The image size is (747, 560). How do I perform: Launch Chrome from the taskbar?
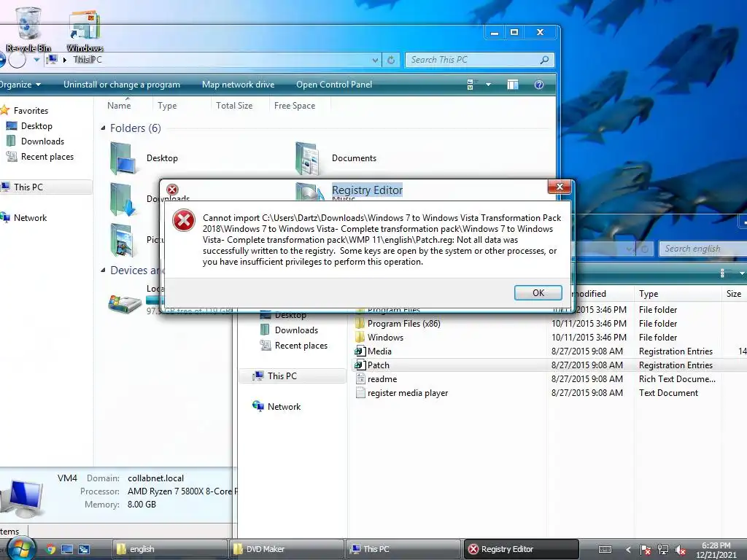click(x=50, y=549)
